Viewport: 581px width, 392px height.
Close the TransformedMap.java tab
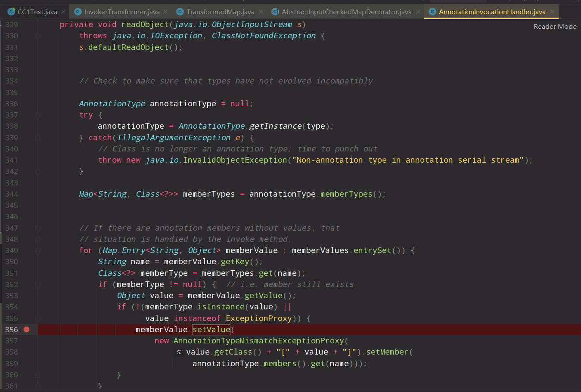[x=261, y=12]
